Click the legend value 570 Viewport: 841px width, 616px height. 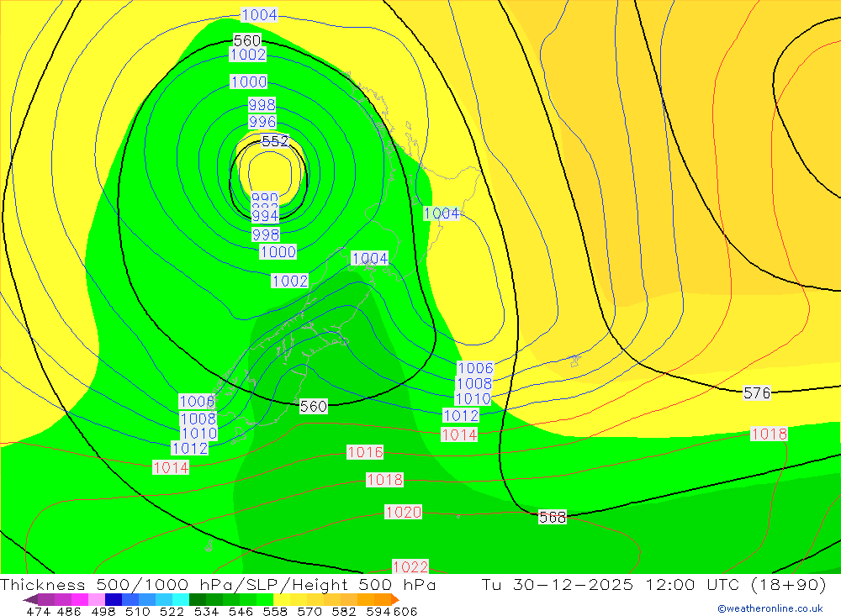click(309, 612)
